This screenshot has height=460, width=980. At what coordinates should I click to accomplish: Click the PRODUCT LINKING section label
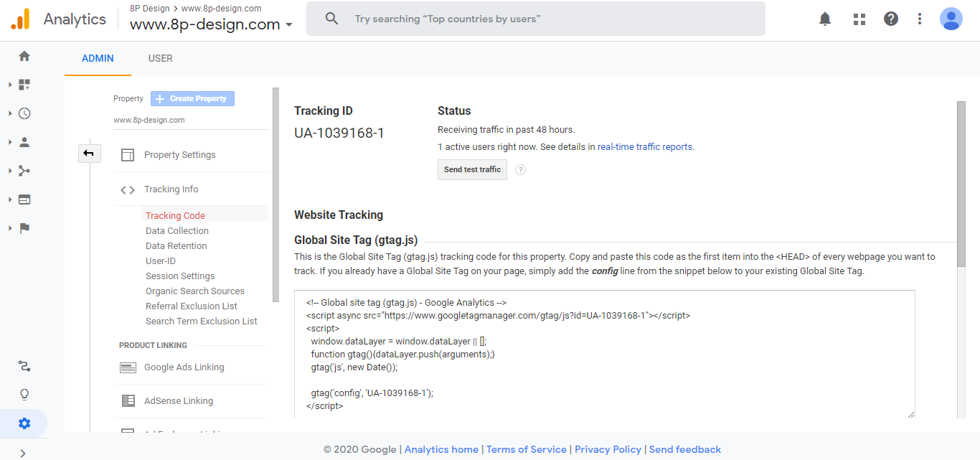[x=153, y=346]
